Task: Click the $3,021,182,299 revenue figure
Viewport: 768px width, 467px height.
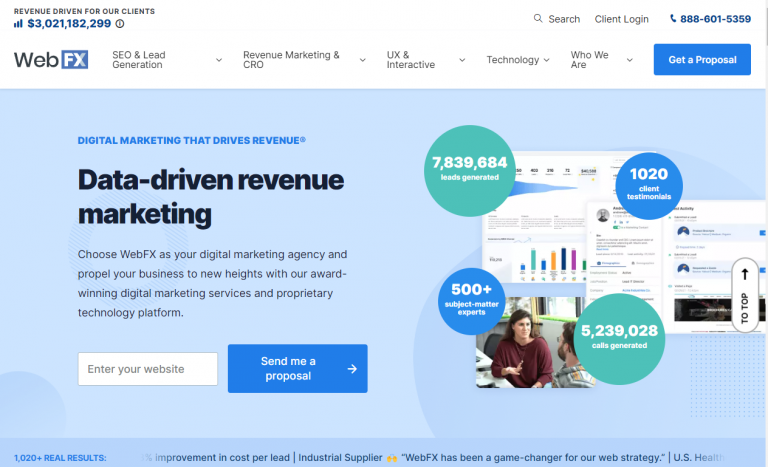Action: click(x=69, y=24)
